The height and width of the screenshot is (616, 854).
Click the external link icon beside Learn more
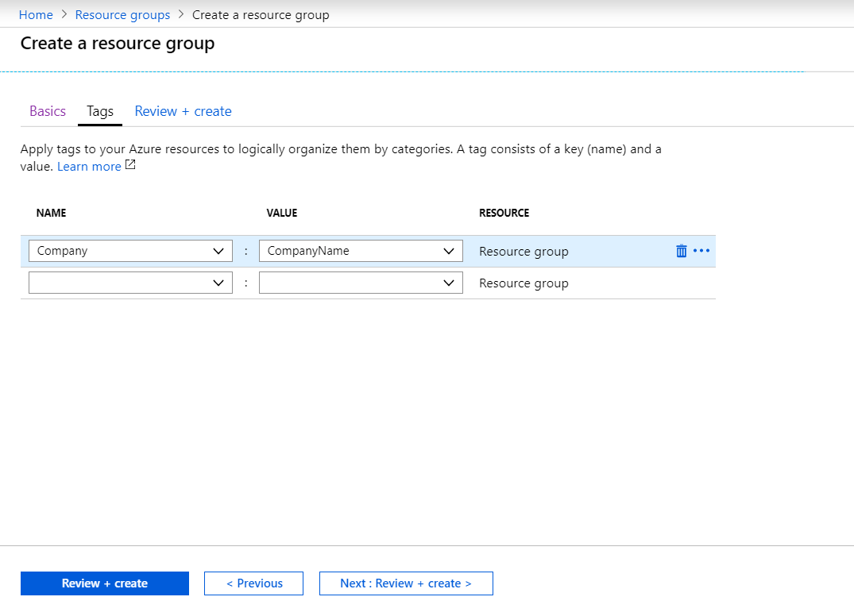(x=130, y=166)
